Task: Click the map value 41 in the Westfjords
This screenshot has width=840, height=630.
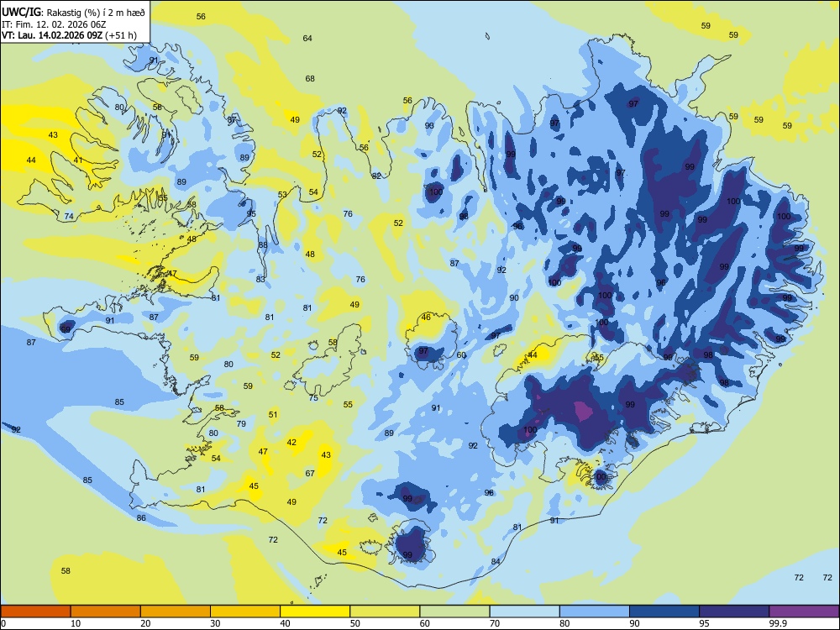Action: coord(78,160)
